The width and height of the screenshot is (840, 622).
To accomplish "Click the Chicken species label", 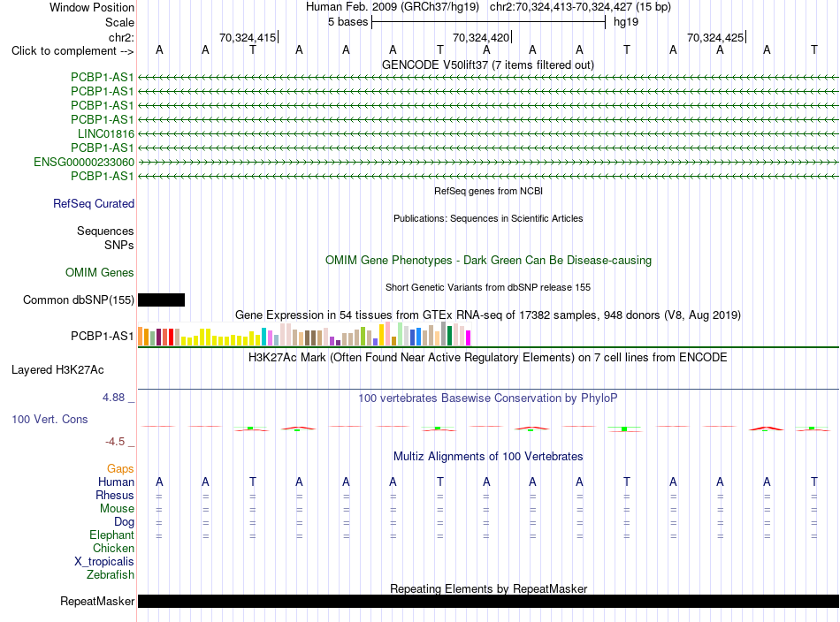I will 113,548.
